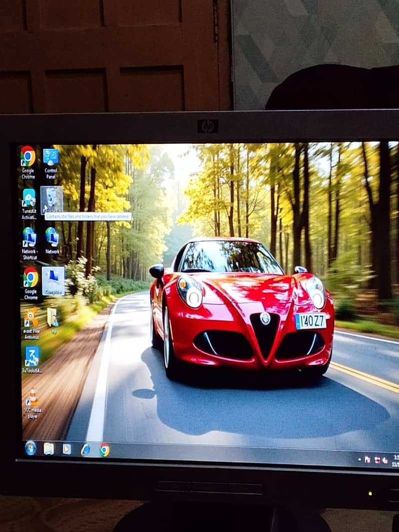
Task: Launch Internet Explorer from the taskbar
Action: coord(85,450)
